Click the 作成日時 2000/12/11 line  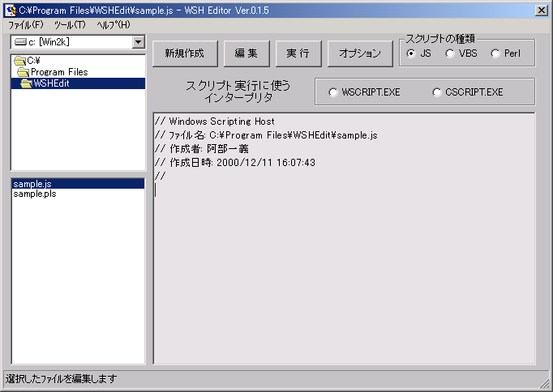coord(235,163)
